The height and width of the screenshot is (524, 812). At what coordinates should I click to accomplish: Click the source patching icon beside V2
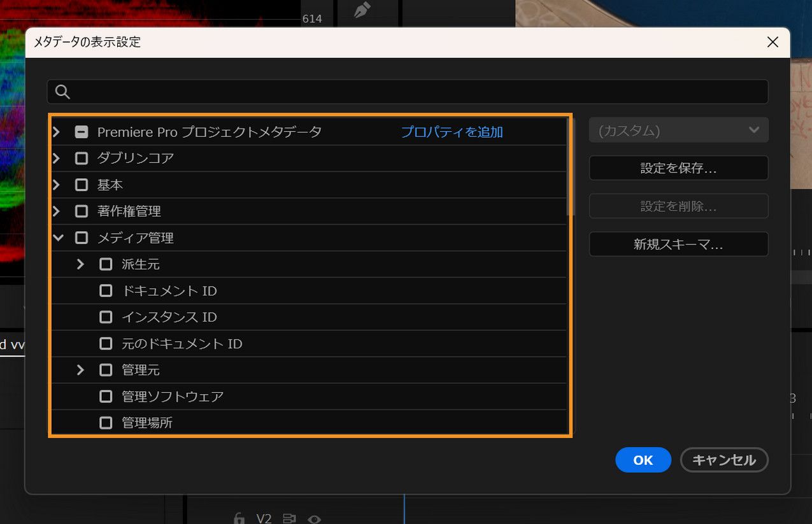tap(290, 518)
